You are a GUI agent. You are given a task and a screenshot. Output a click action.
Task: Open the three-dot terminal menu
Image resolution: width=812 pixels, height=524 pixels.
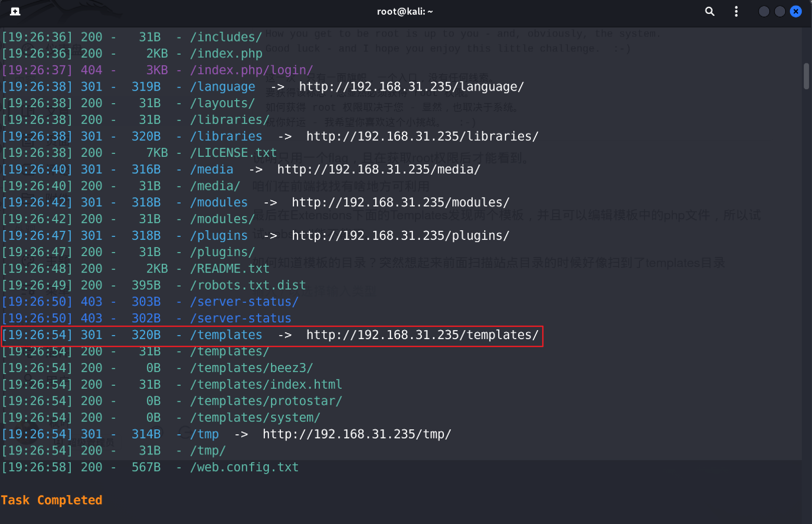[x=736, y=12]
